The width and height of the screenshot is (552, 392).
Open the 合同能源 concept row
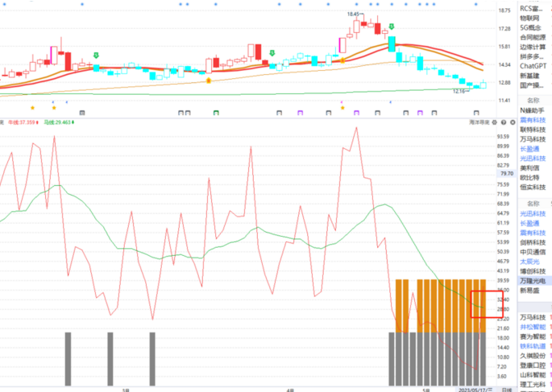533,38
